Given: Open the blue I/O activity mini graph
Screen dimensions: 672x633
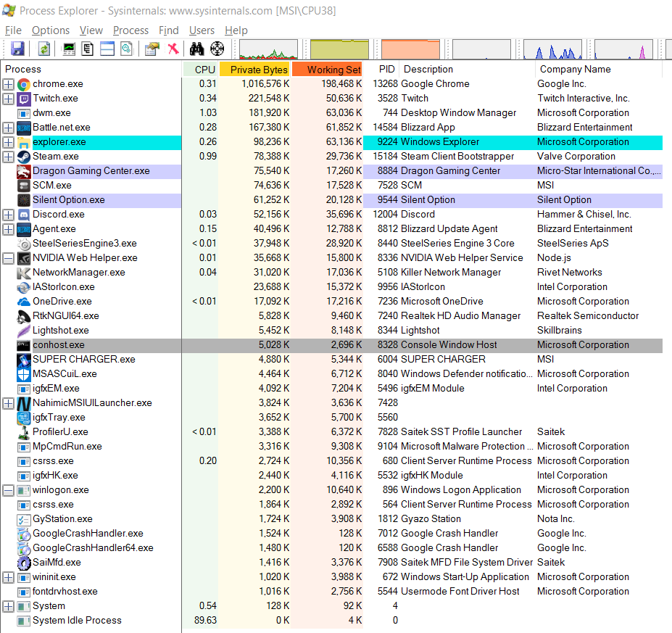Looking at the screenshot, I should (x=553, y=49).
